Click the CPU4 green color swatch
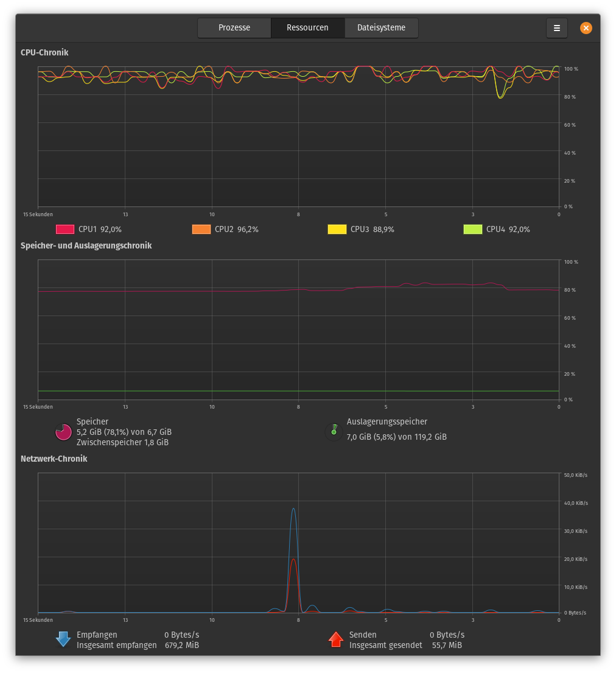 473,229
